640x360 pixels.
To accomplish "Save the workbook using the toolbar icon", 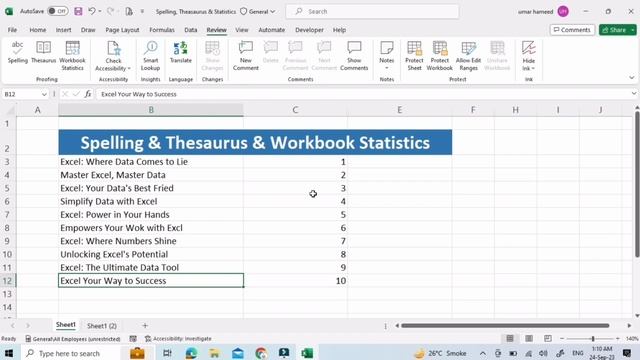I will (x=78, y=11).
